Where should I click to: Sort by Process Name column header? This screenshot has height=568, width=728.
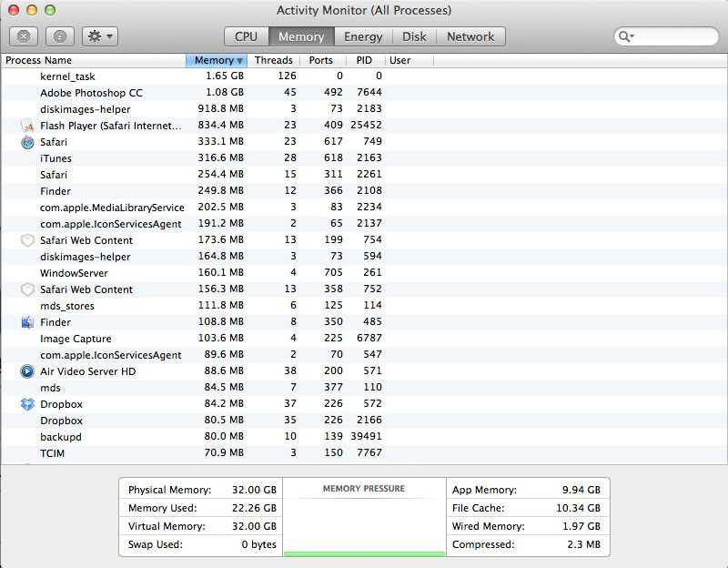point(94,60)
